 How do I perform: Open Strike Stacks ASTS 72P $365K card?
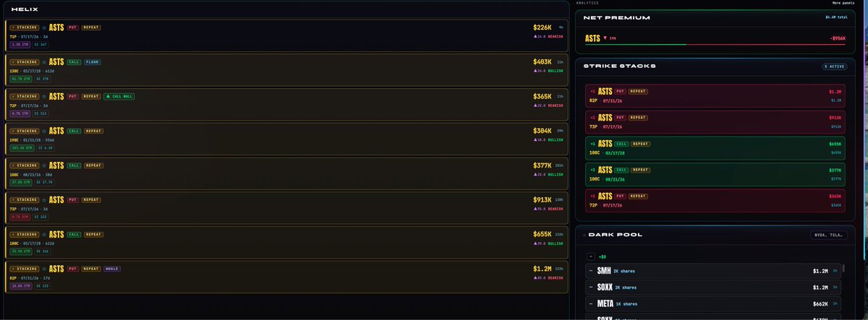715,200
